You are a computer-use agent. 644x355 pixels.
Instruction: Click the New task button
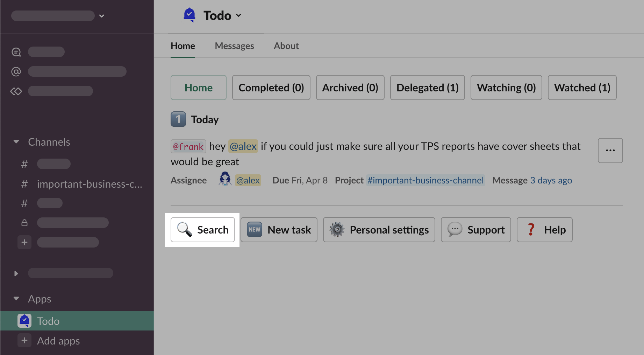[279, 230]
